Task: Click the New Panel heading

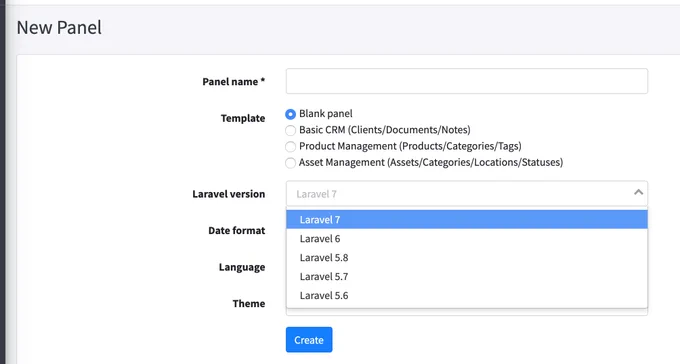Action: (x=59, y=27)
